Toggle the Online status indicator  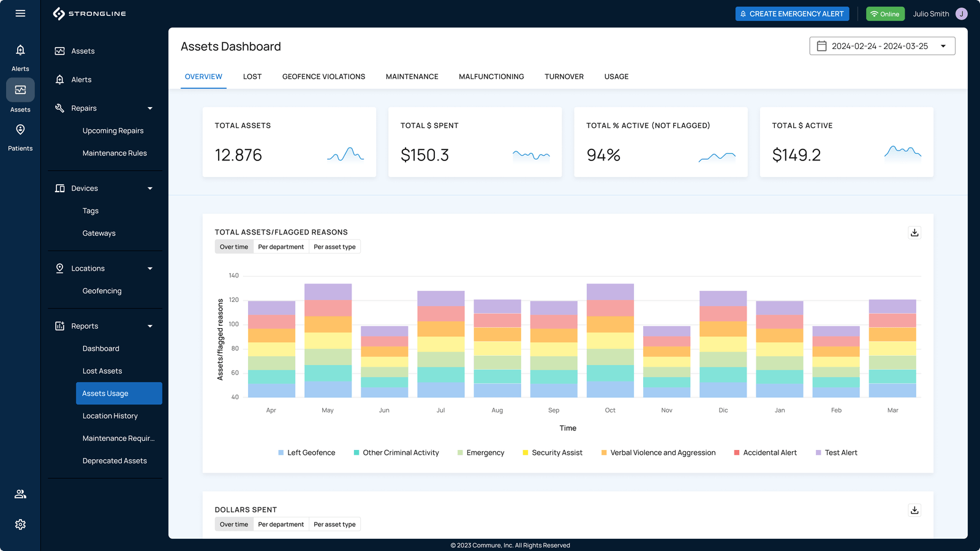click(884, 13)
